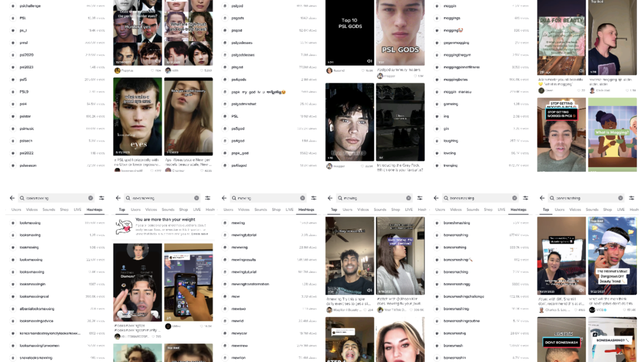Open filter icon in the mewing Hashtags panel
The width and height of the screenshot is (644, 362).
(313, 198)
